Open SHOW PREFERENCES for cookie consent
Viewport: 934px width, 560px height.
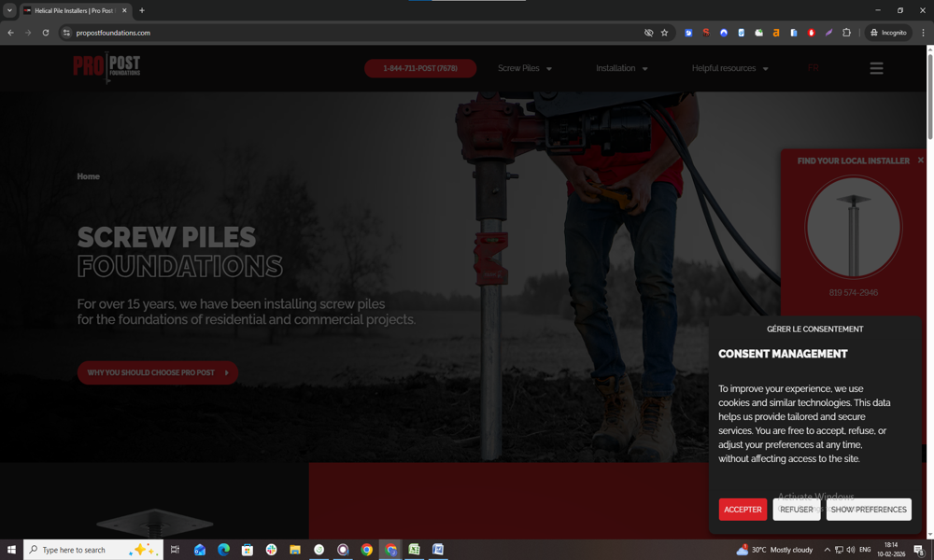coord(869,510)
